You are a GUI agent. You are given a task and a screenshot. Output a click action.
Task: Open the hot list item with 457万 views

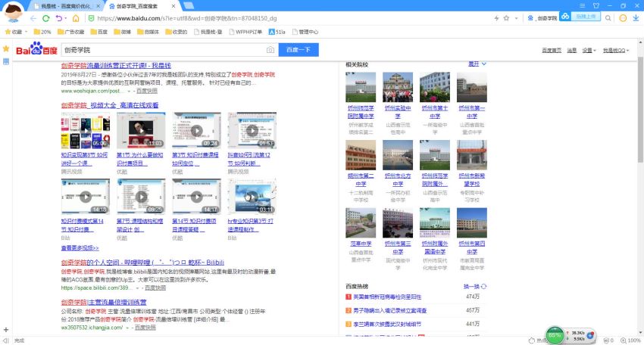[389, 310]
